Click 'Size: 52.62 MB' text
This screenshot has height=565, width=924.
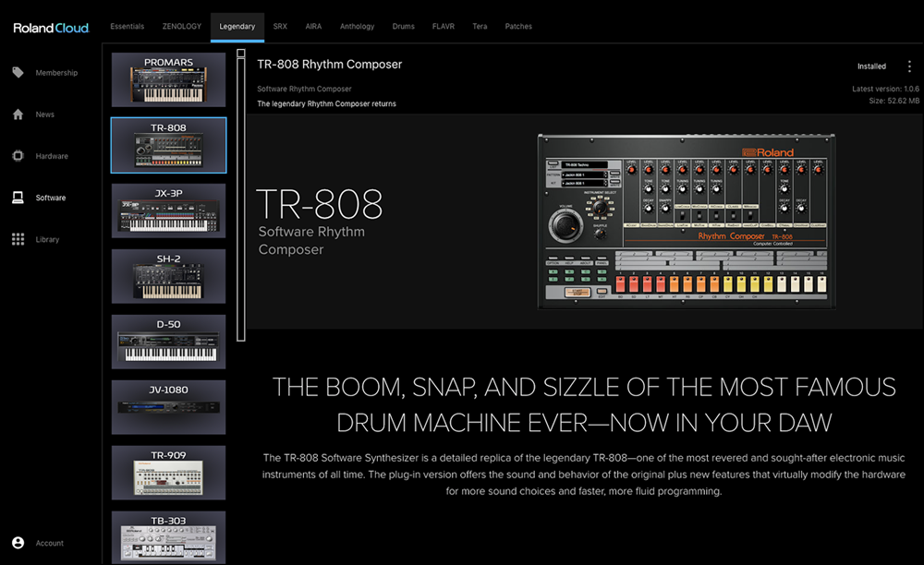(x=894, y=102)
